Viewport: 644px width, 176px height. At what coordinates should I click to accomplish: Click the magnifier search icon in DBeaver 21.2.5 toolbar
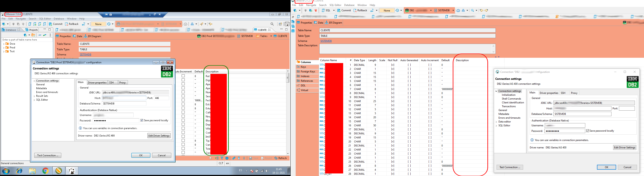click(x=473, y=10)
